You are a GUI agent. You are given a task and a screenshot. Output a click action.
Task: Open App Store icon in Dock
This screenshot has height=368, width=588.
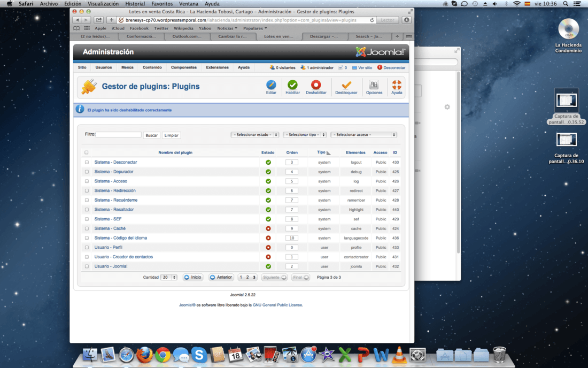click(x=308, y=355)
